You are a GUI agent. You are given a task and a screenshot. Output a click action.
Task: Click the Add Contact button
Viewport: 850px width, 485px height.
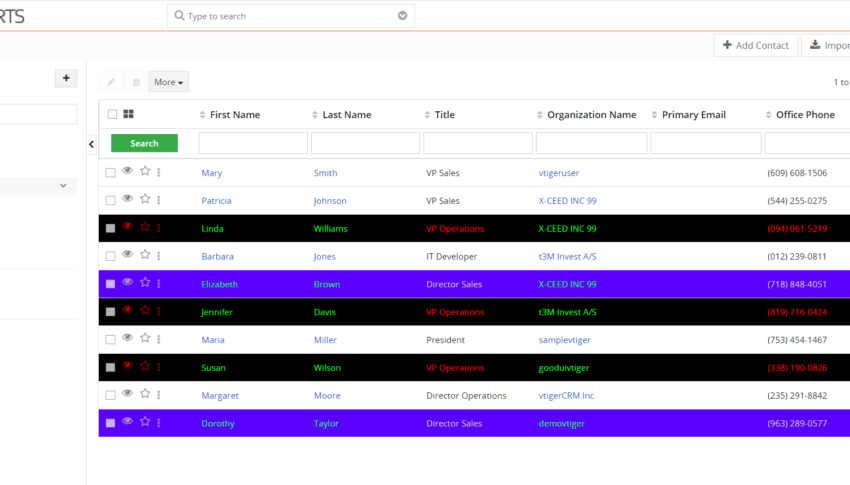click(x=756, y=46)
